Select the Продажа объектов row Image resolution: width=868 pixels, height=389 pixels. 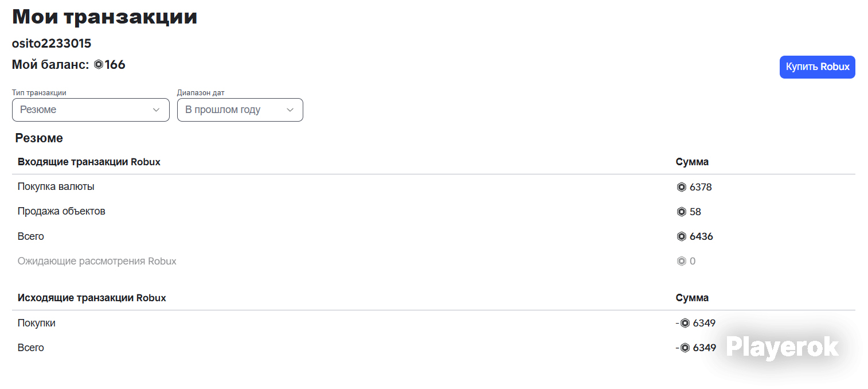433,212
